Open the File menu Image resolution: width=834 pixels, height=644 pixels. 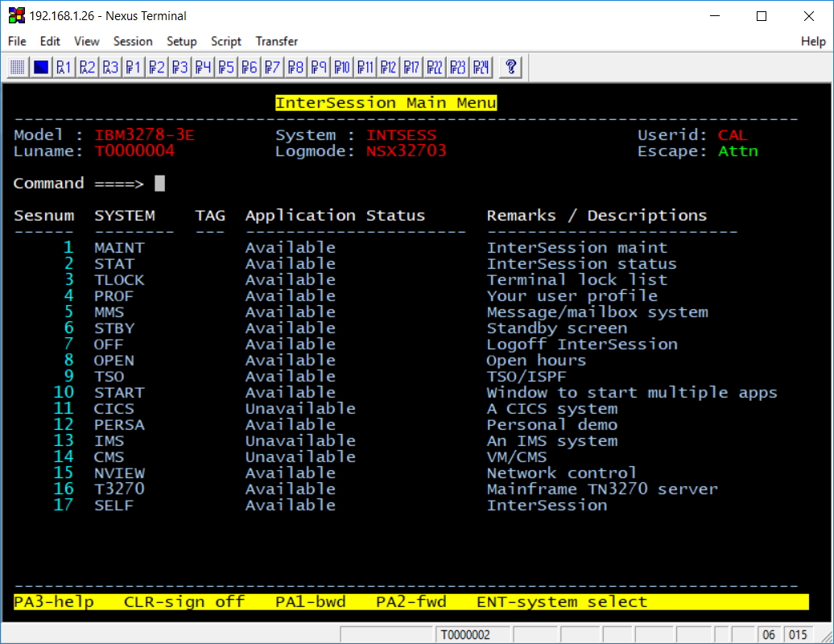pos(17,41)
